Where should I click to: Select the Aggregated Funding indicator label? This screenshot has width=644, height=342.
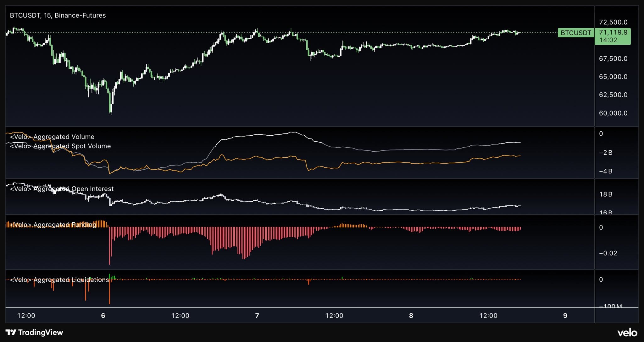pyautogui.click(x=53, y=225)
